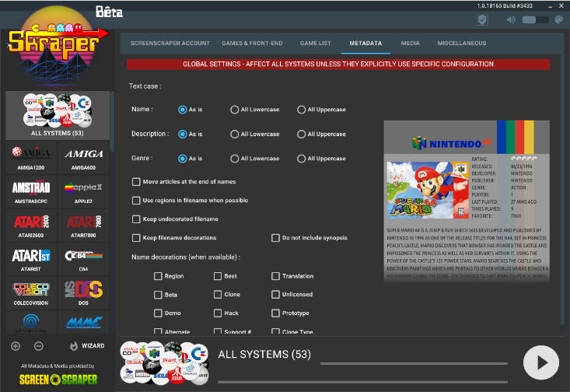Select the AMIGA600 system icon

click(84, 157)
